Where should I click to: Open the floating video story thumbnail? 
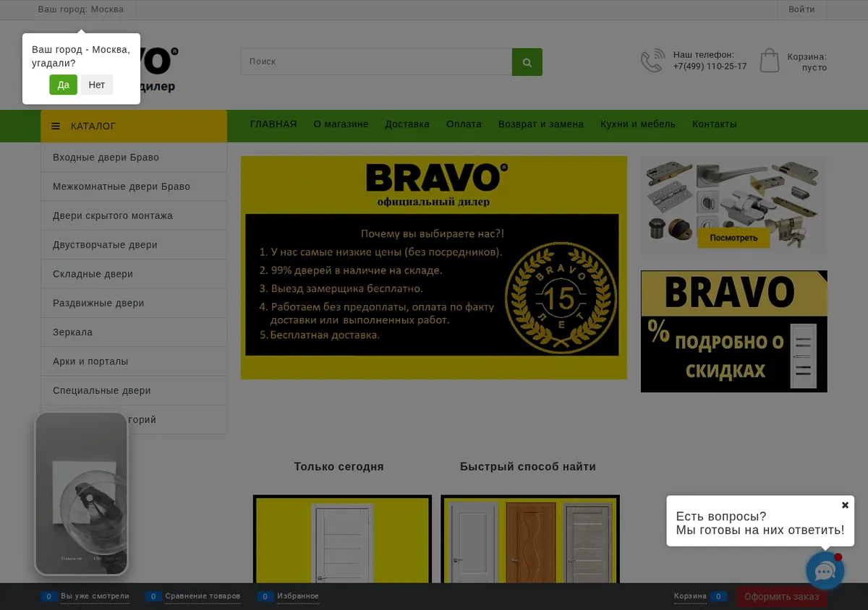coord(82,494)
